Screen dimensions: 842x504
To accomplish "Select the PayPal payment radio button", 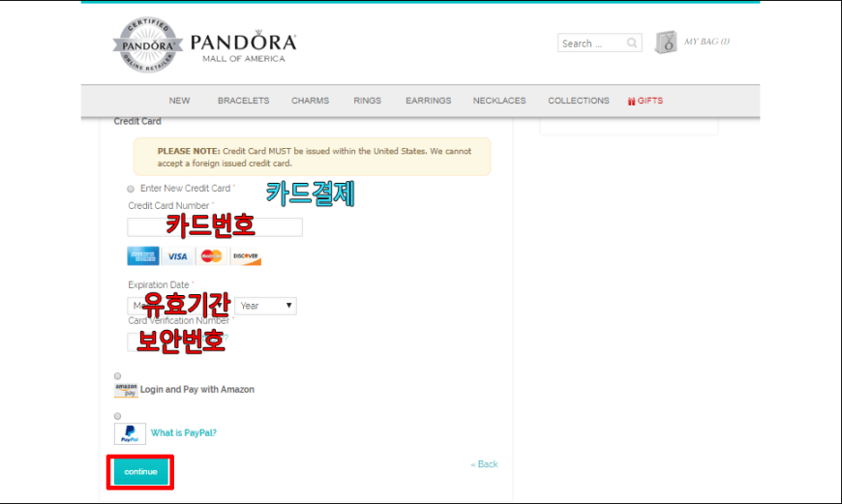I will pyautogui.click(x=118, y=416).
